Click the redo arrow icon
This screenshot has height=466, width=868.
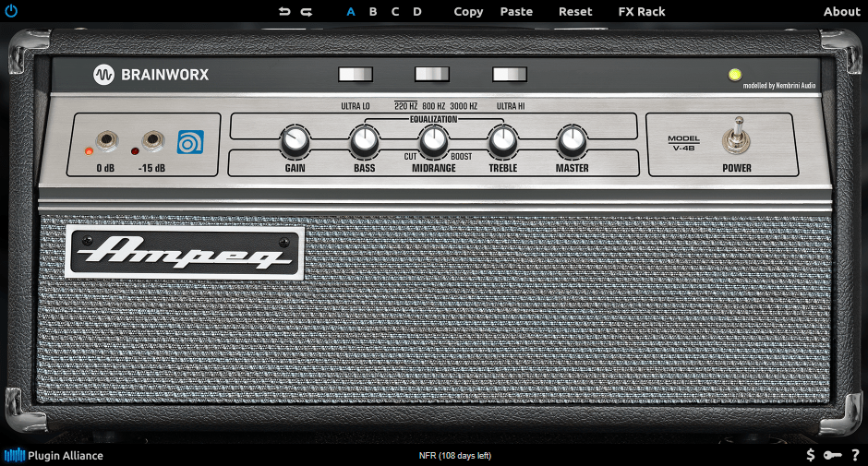[307, 12]
